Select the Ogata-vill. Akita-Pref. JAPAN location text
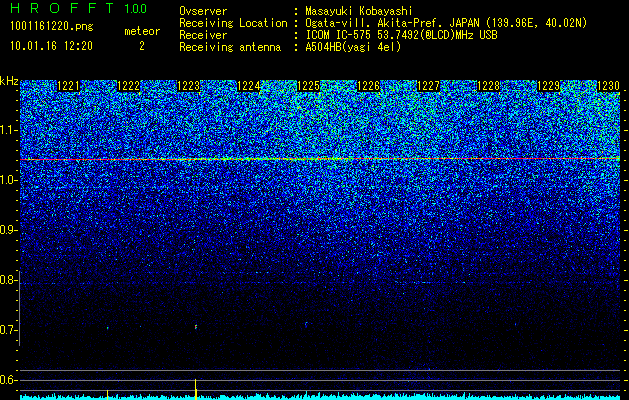Image resolution: width=629 pixels, height=400 pixels. [446, 23]
